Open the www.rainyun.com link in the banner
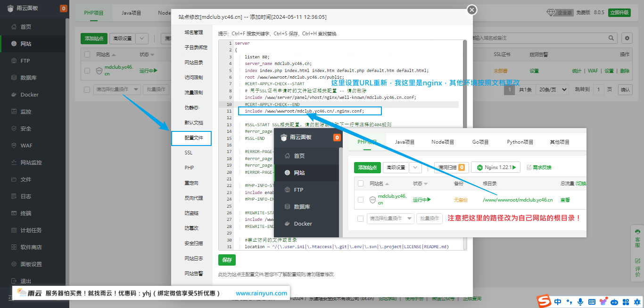Viewport: 644px width, 308px height. (261, 293)
